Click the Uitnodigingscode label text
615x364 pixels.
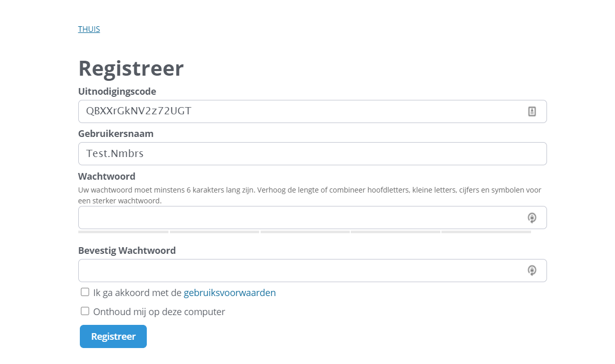[x=117, y=92]
